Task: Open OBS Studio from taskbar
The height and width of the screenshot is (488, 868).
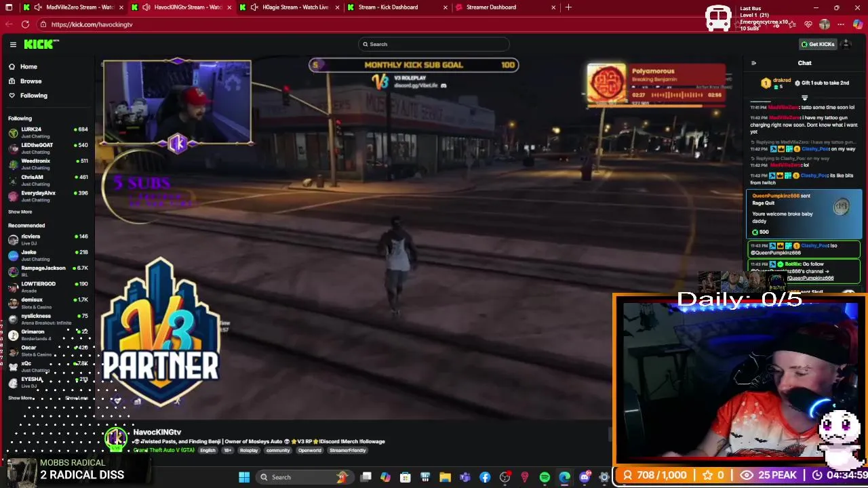Action: (x=505, y=477)
